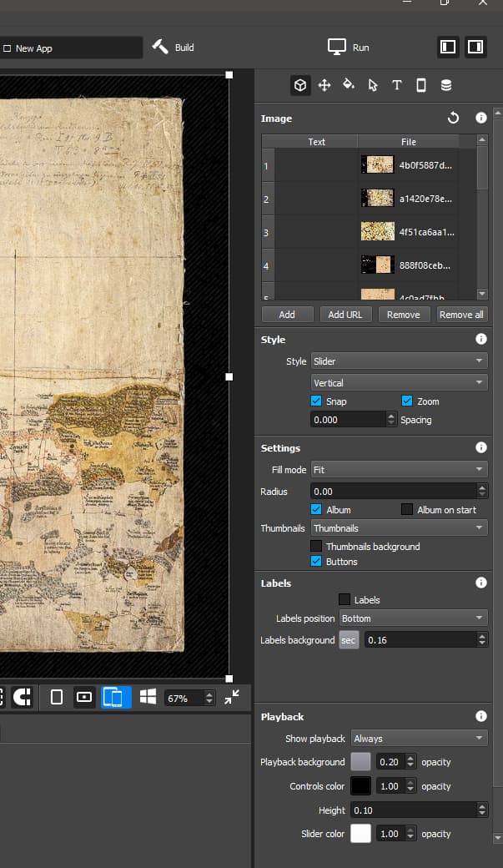Select the portrait tablet preview icon
Screen dimensions: 503x868
point(57,698)
